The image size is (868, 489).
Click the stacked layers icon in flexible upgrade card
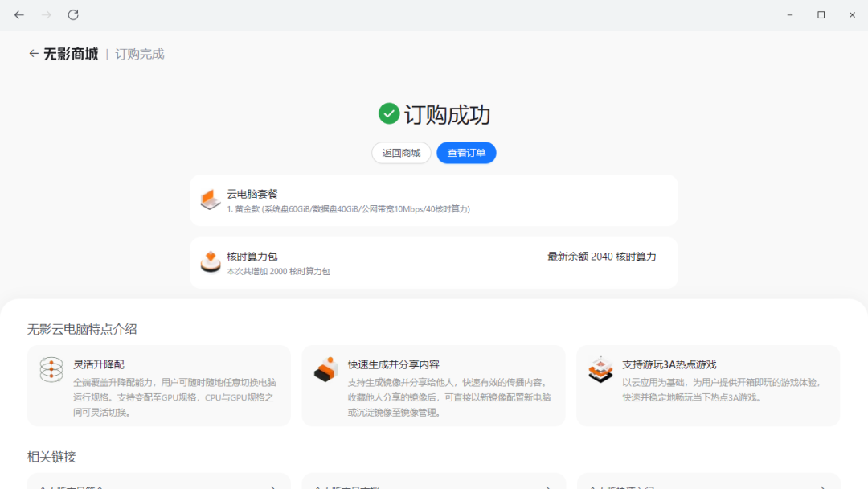tap(51, 369)
